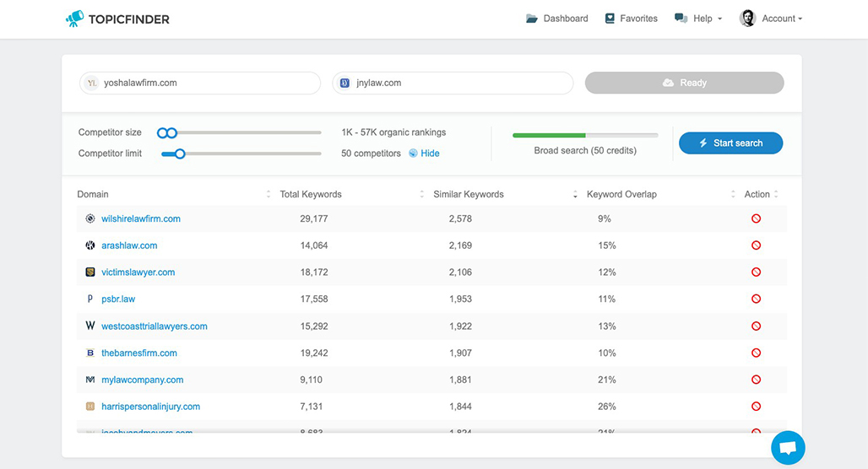Click the 9,110 total keywords cell
Image resolution: width=868 pixels, height=469 pixels.
click(311, 380)
